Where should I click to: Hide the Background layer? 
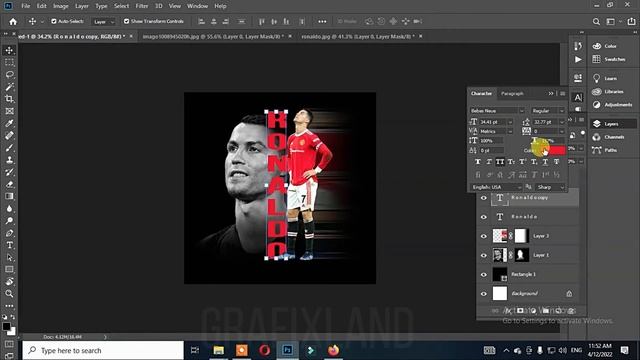click(484, 293)
